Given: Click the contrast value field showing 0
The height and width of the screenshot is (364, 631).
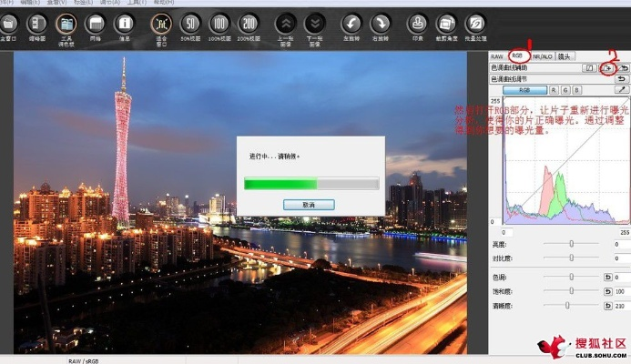Looking at the screenshot, I should [622, 258].
